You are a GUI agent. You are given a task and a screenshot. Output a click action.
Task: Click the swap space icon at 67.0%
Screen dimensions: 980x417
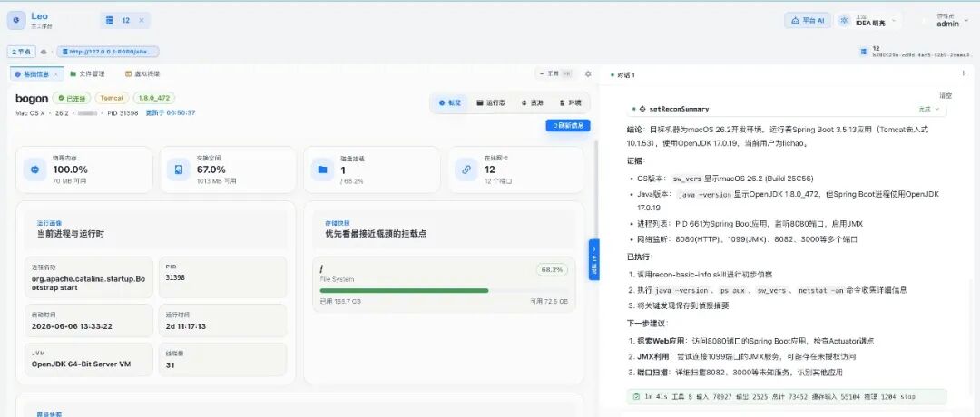tap(179, 170)
